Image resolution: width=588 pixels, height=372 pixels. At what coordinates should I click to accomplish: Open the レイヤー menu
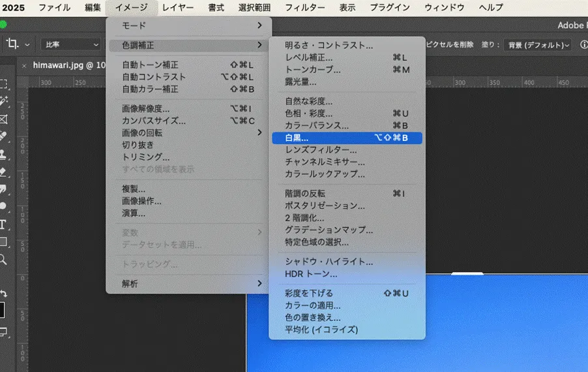[x=178, y=8]
